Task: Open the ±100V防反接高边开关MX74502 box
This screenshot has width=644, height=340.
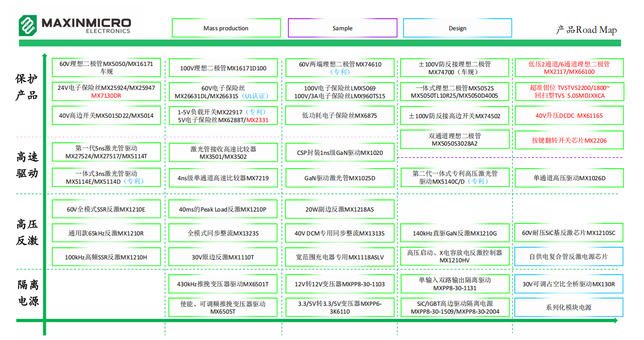Action: point(455,116)
